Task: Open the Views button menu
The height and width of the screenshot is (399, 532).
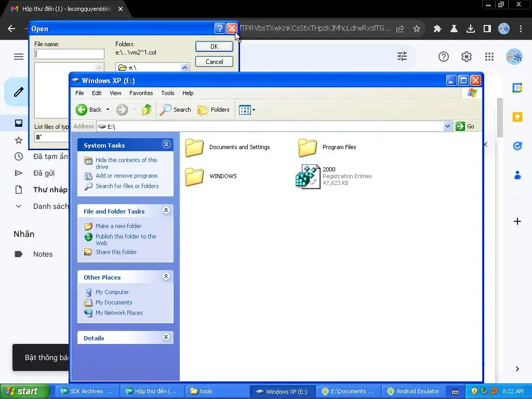Action: point(247,110)
